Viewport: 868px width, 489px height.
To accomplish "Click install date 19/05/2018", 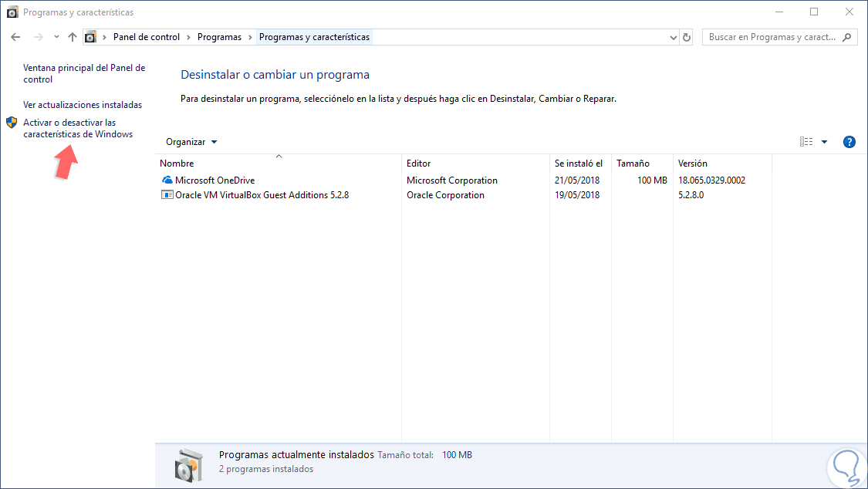I will point(577,195).
